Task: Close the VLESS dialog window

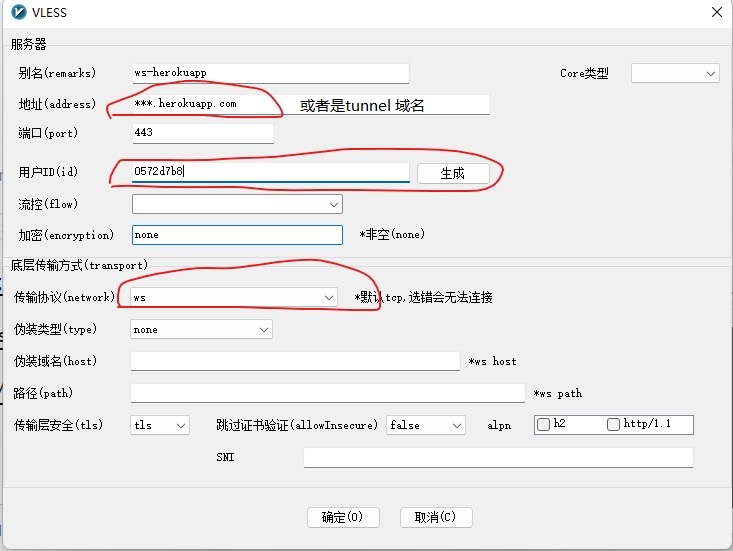Action: [x=716, y=12]
